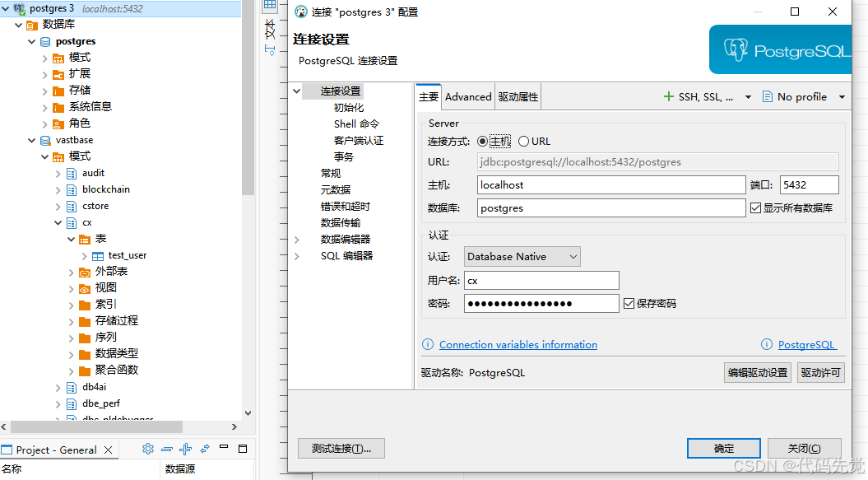The height and width of the screenshot is (480, 868).
Task: Click the 测试连接(T)... button
Action: pyautogui.click(x=341, y=449)
